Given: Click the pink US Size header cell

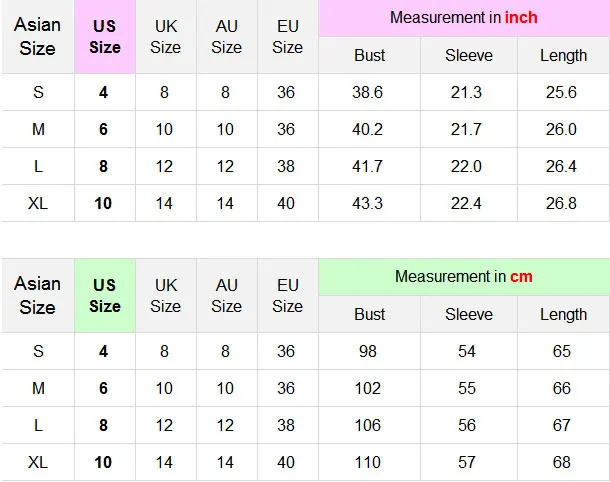Looking at the screenshot, I should (105, 37).
